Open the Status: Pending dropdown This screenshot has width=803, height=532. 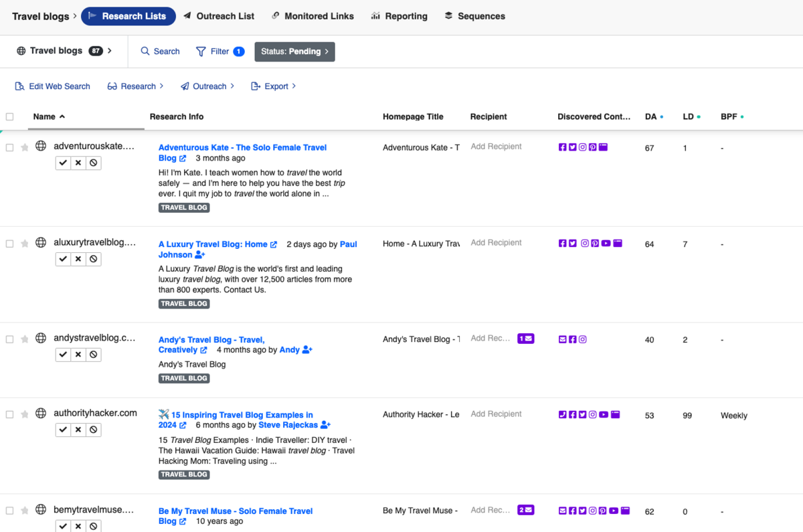(294, 51)
